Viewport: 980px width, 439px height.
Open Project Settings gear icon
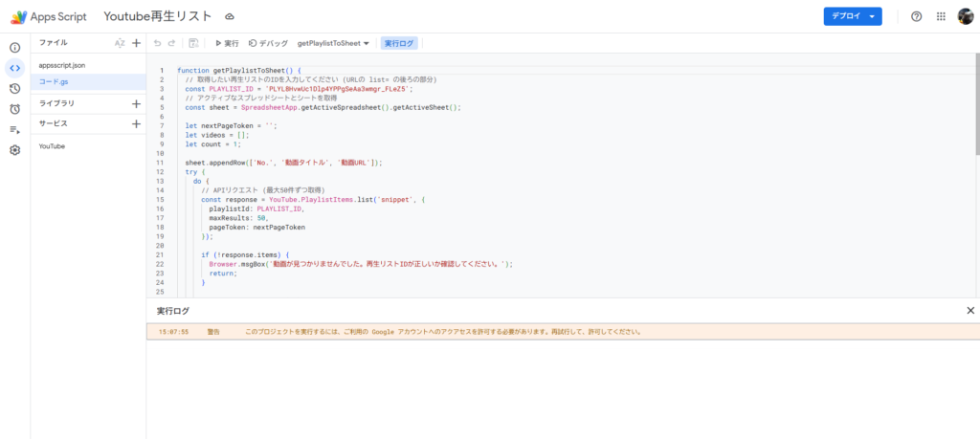pos(14,150)
